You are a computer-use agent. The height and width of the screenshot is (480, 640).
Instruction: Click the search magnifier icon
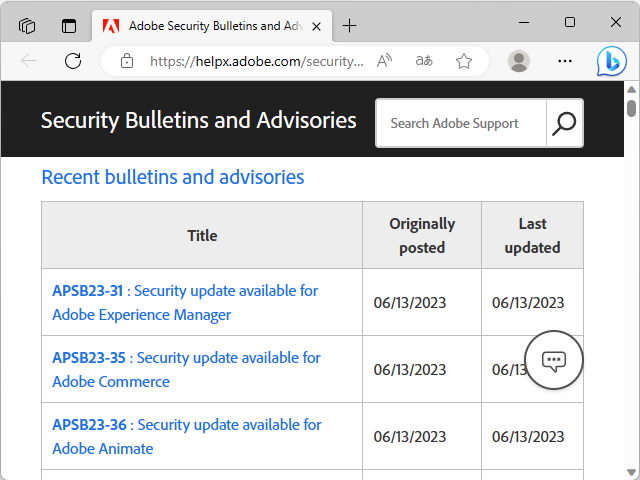click(565, 123)
